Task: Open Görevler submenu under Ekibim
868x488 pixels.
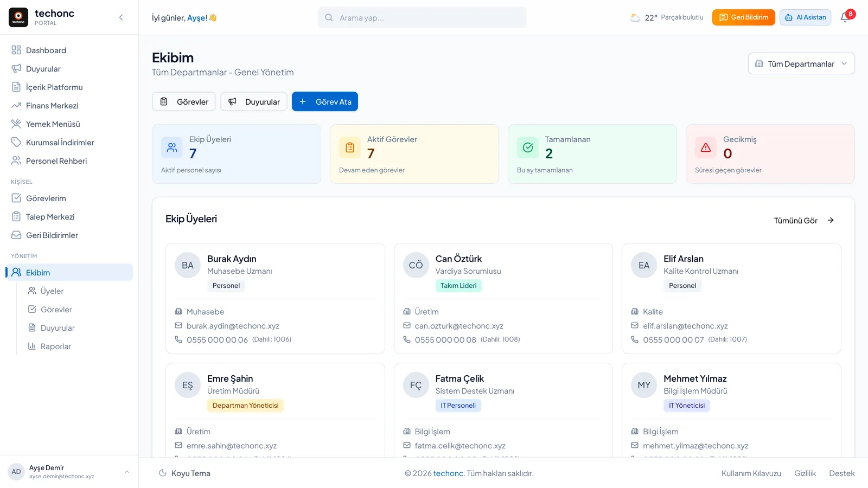Action: click(78, 310)
